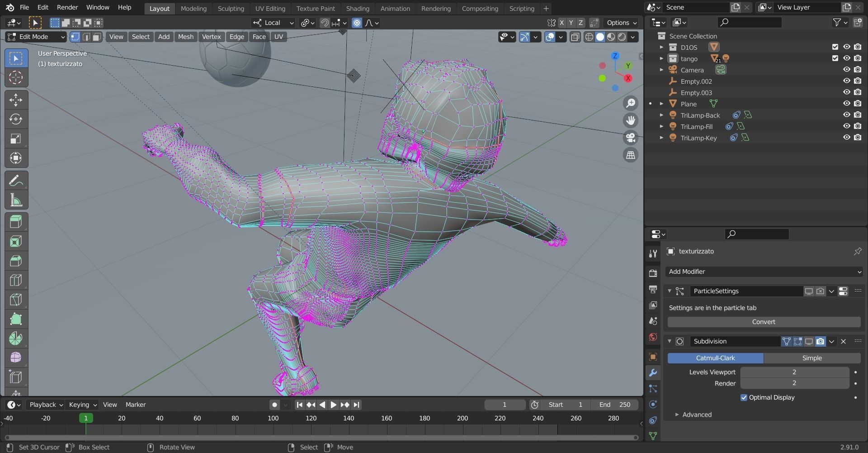Switch to the UV Editing workspace tab
The width and height of the screenshot is (868, 453).
(x=270, y=9)
